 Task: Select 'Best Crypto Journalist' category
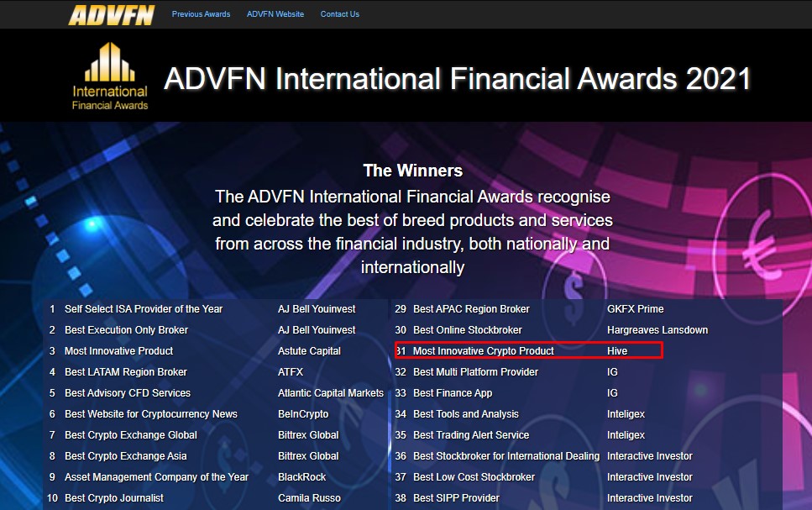tap(114, 498)
